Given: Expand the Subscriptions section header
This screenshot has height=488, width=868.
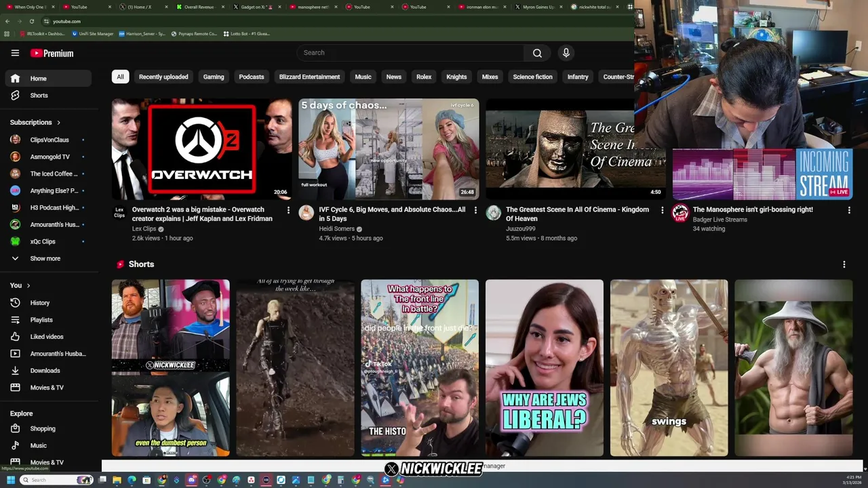Looking at the screenshot, I should click(x=35, y=123).
